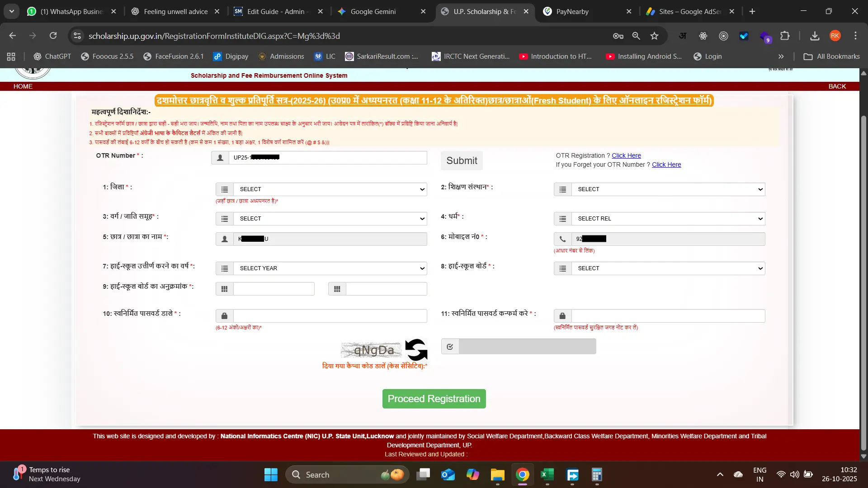Open Excel from the taskbar

[x=547, y=474]
